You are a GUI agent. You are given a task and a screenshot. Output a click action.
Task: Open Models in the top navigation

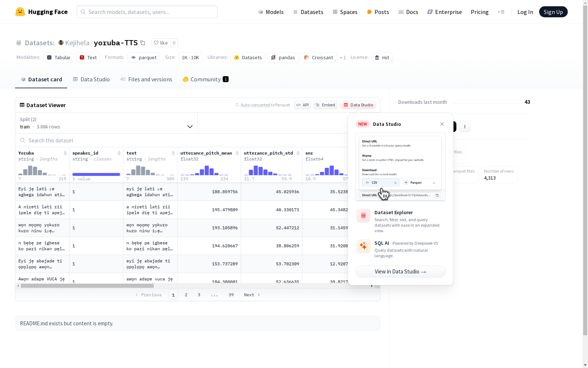coord(271,12)
